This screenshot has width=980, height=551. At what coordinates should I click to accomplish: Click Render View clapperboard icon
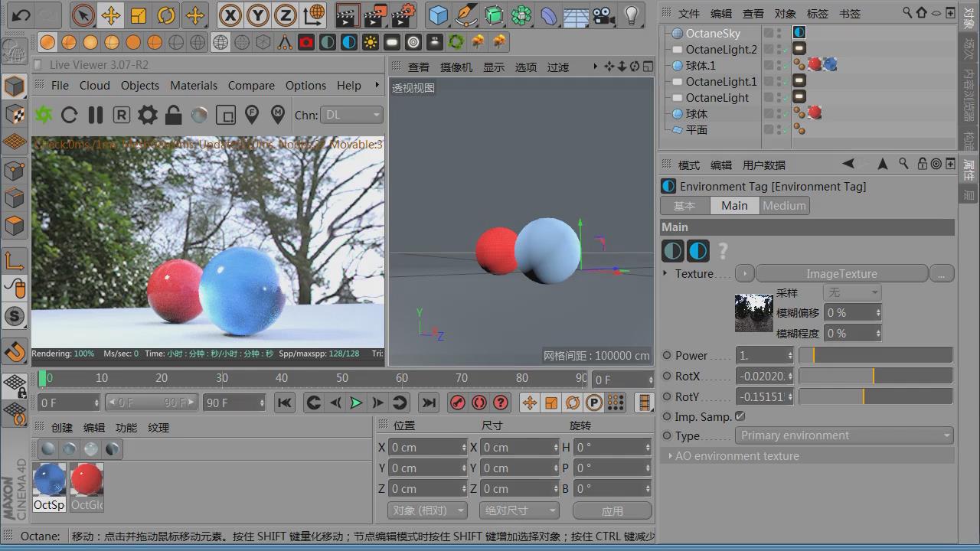[348, 15]
